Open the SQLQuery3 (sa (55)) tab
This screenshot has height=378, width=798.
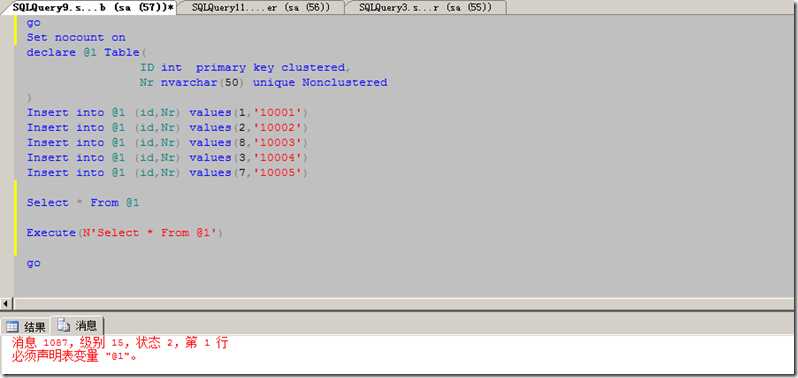coord(425,8)
